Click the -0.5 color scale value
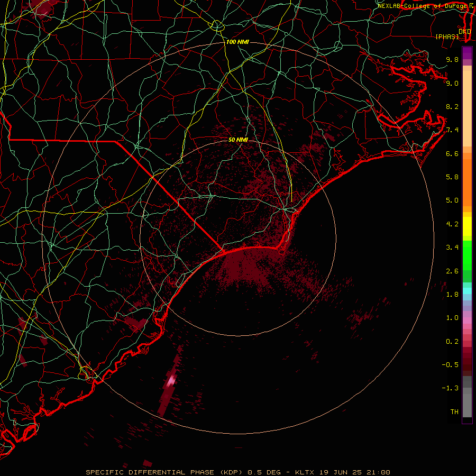The image size is (476, 476). (451, 365)
